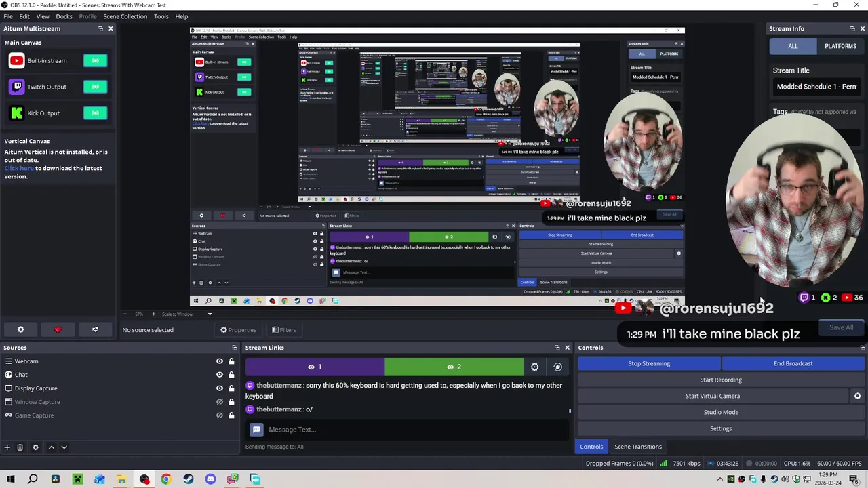Viewport: 868px width, 488px height.
Task: Open Settings from Controls dock
Action: coord(721,428)
